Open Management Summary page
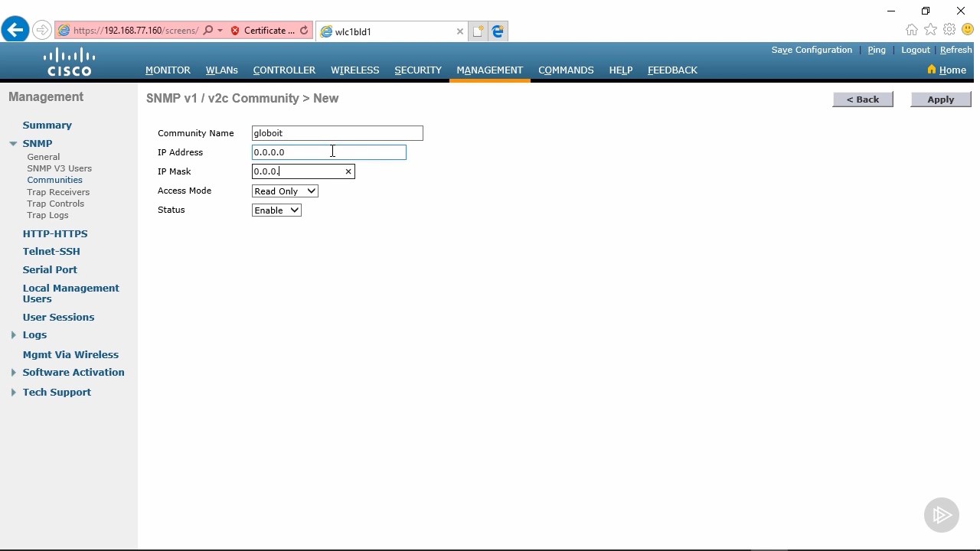The image size is (980, 551). point(47,125)
